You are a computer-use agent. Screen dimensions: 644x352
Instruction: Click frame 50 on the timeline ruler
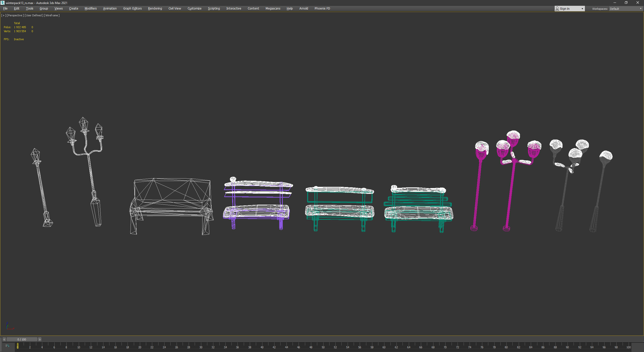323,347
